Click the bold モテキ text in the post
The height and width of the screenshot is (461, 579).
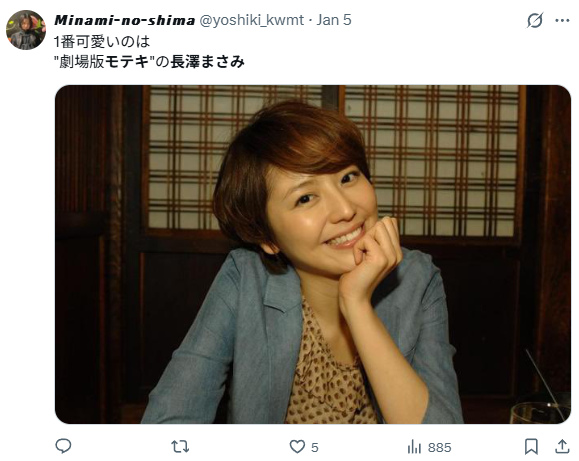point(127,62)
